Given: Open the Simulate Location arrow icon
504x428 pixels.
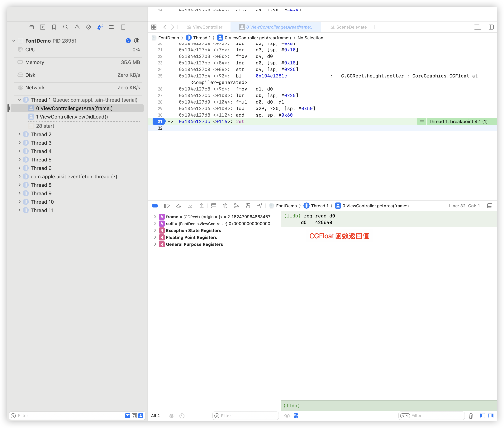Looking at the screenshot, I should [x=260, y=206].
